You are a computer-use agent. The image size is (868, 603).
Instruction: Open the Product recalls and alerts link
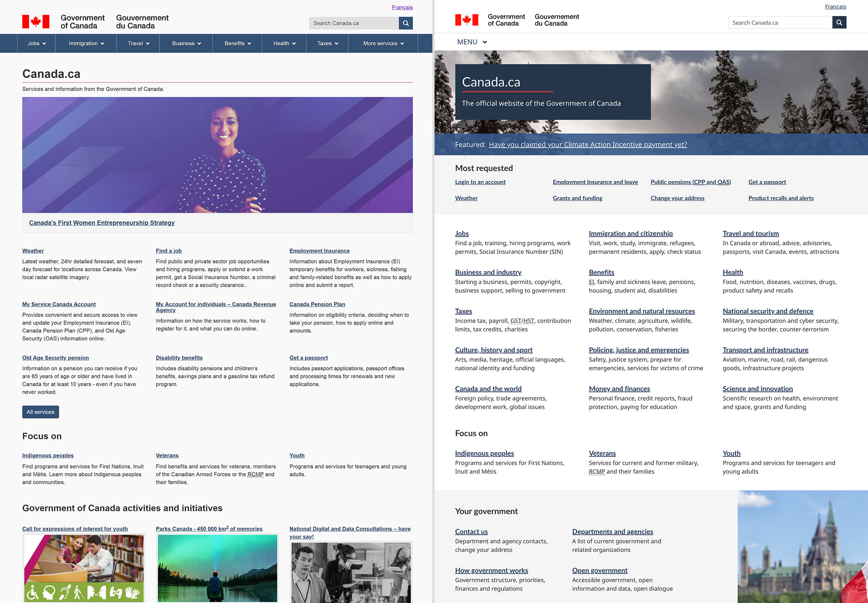point(781,198)
